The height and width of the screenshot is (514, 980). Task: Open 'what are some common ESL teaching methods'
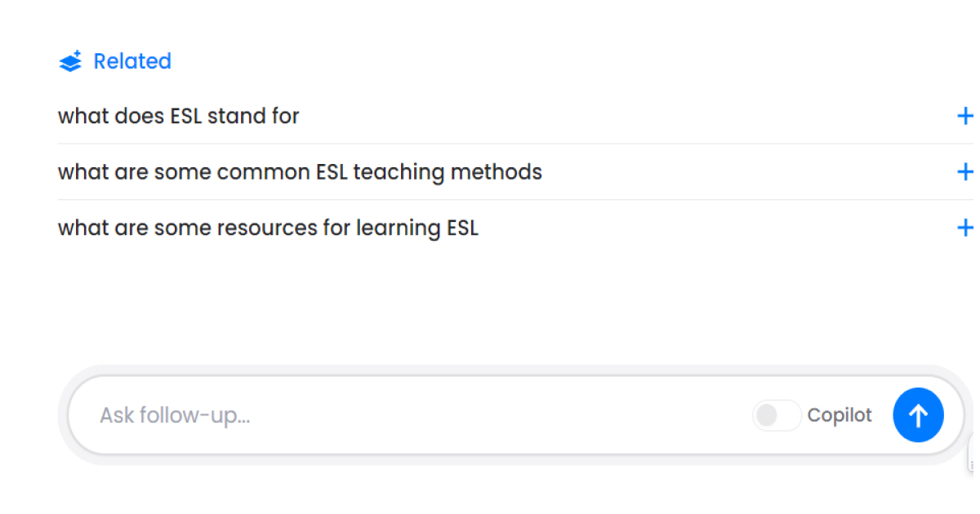(x=300, y=172)
